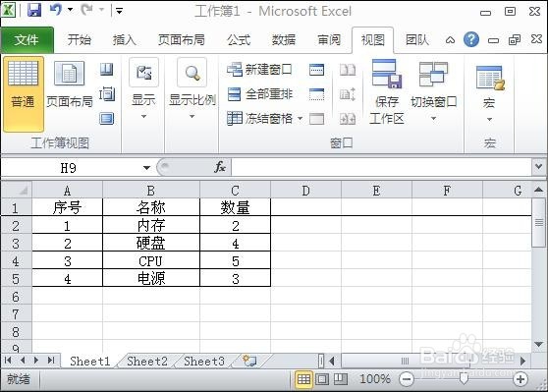Click the Full Screen view icon
This screenshot has height=392, width=548.
(x=107, y=119)
